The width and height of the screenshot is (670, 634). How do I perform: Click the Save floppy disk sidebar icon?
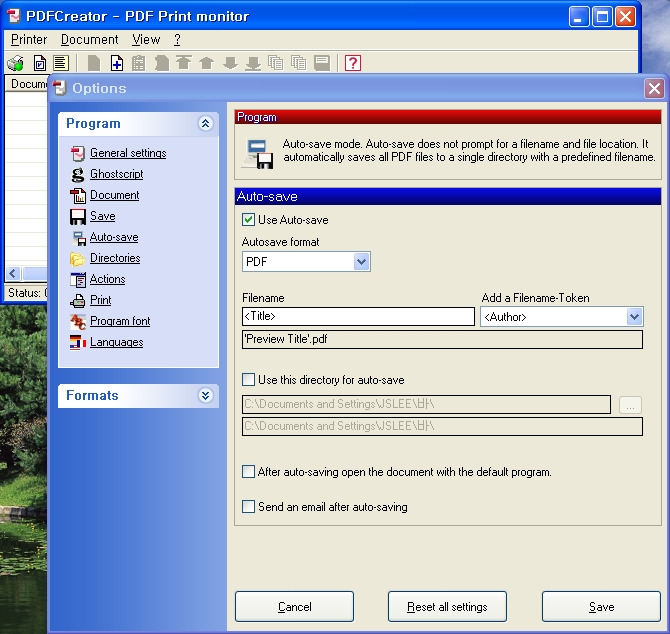click(78, 217)
